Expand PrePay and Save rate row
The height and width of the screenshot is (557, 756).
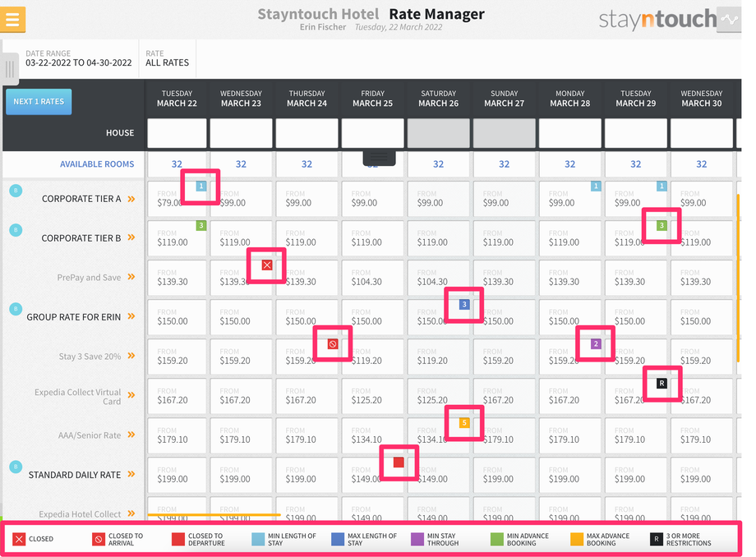[x=131, y=277]
